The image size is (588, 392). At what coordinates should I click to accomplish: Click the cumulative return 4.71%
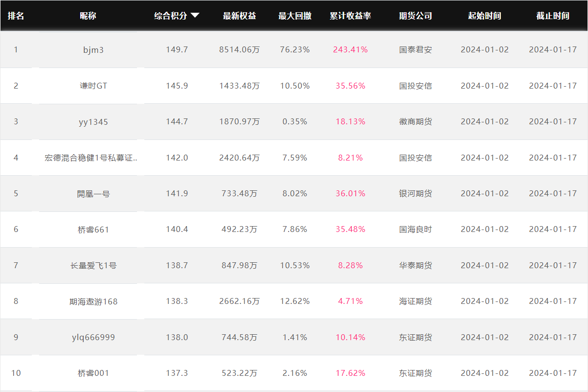351,301
